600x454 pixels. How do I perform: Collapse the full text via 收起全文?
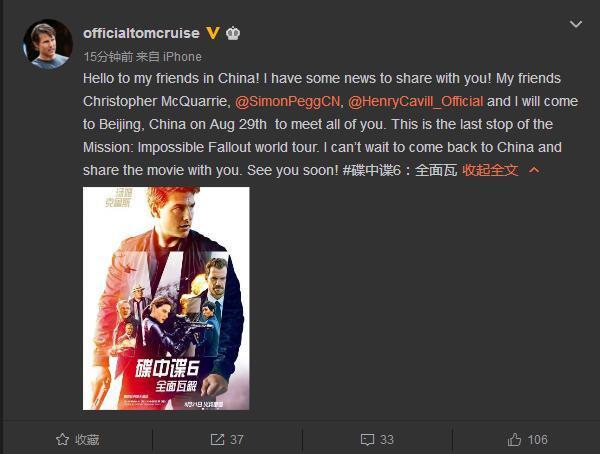tap(490, 170)
